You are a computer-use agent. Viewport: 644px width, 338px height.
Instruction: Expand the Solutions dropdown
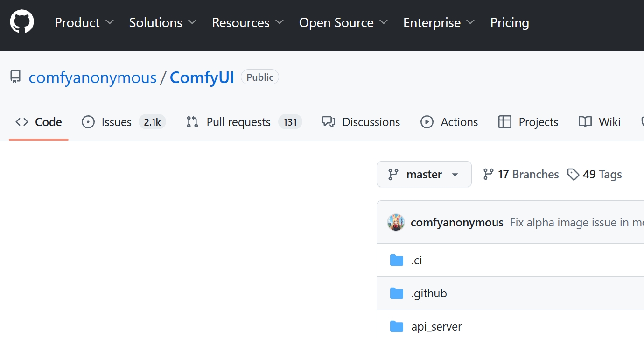162,22
